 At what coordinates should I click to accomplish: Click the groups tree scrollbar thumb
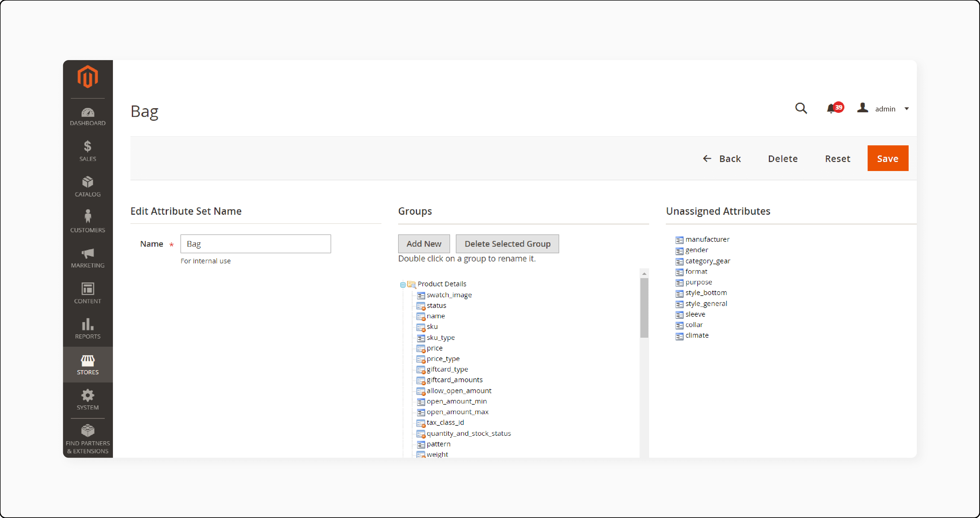click(x=644, y=308)
